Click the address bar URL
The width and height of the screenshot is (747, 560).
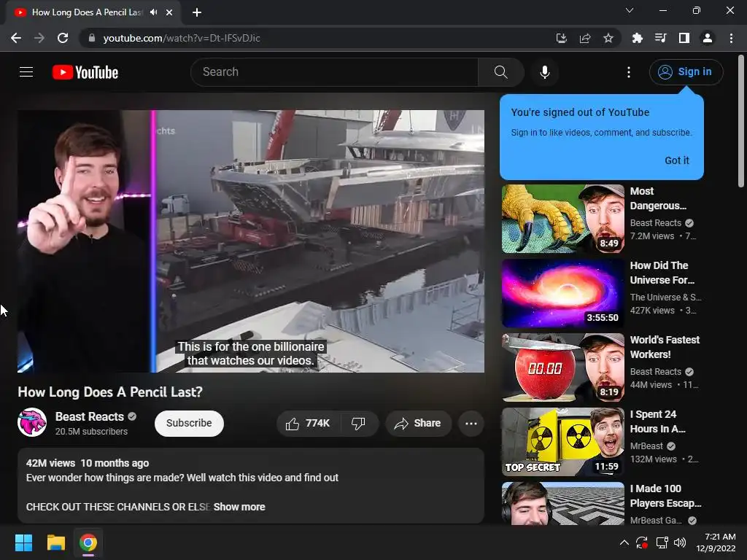coord(182,38)
